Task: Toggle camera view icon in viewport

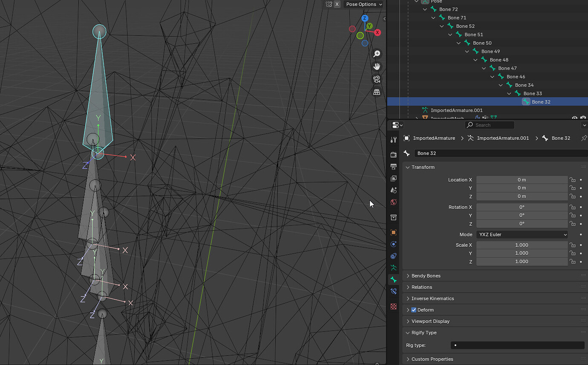Action: point(377,79)
